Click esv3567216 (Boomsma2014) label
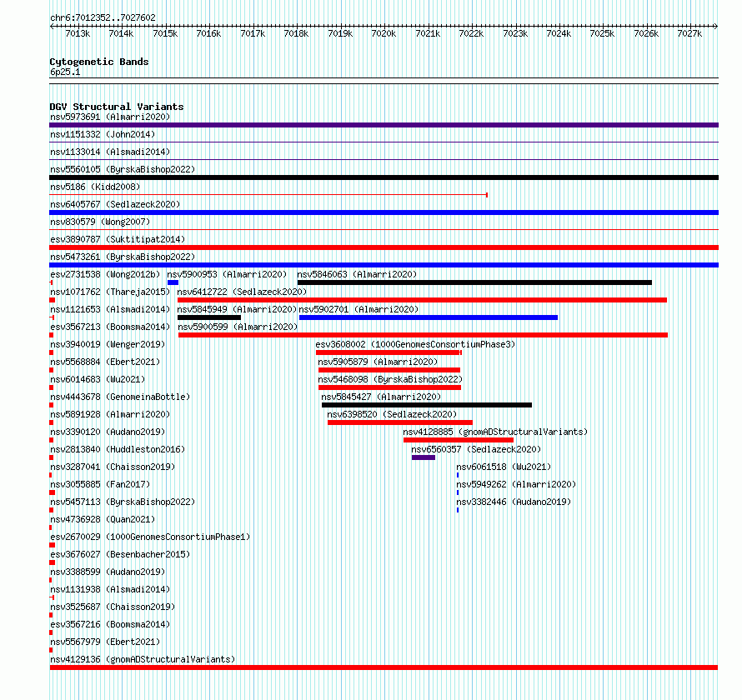 (x=110, y=624)
